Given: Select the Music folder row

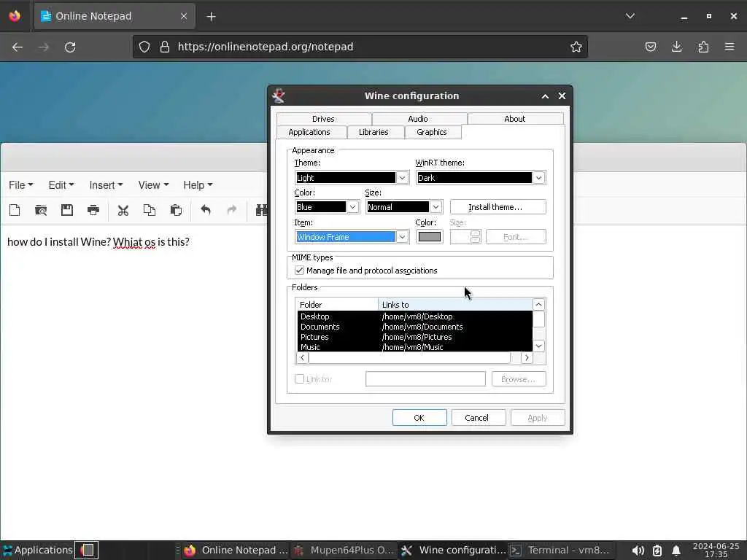Looking at the screenshot, I should point(414,346).
